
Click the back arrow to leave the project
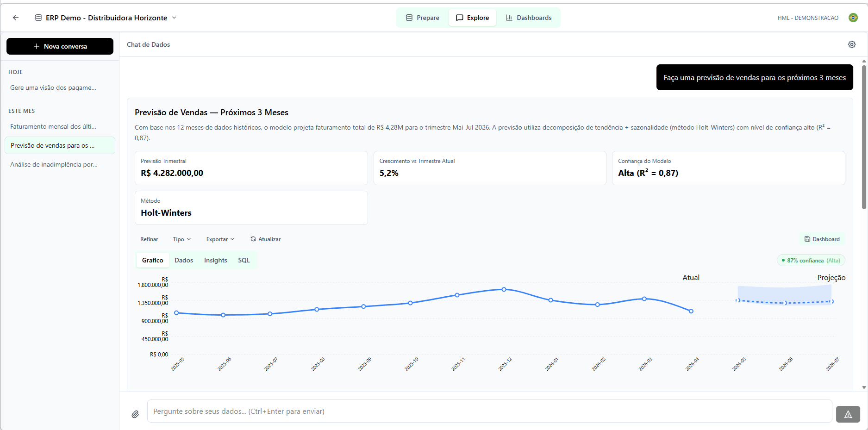(x=16, y=18)
